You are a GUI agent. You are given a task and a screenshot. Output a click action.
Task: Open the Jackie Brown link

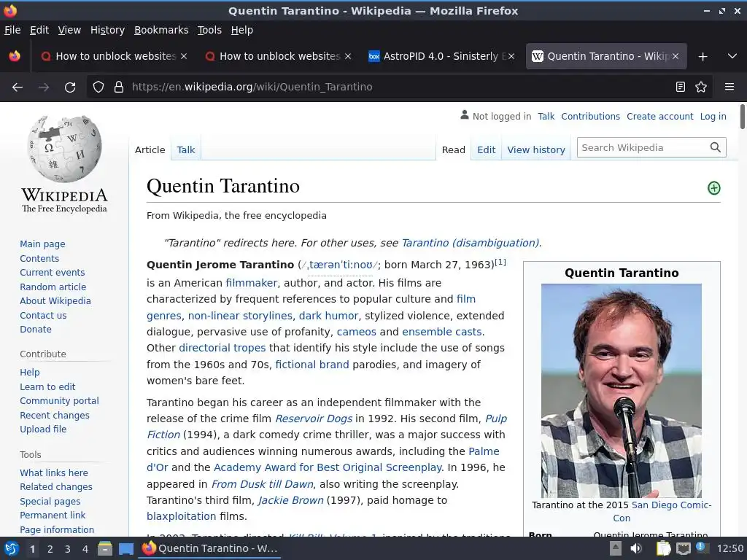(290, 500)
